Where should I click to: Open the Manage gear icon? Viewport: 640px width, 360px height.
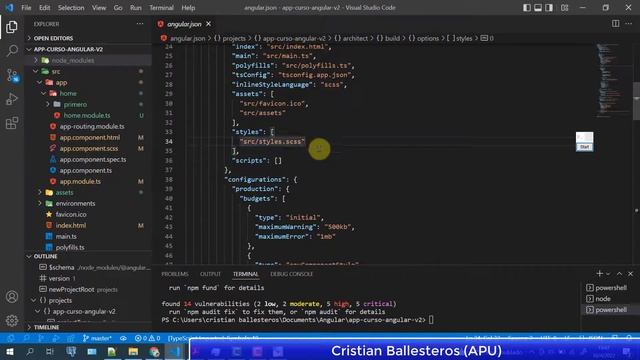pyautogui.click(x=12, y=320)
